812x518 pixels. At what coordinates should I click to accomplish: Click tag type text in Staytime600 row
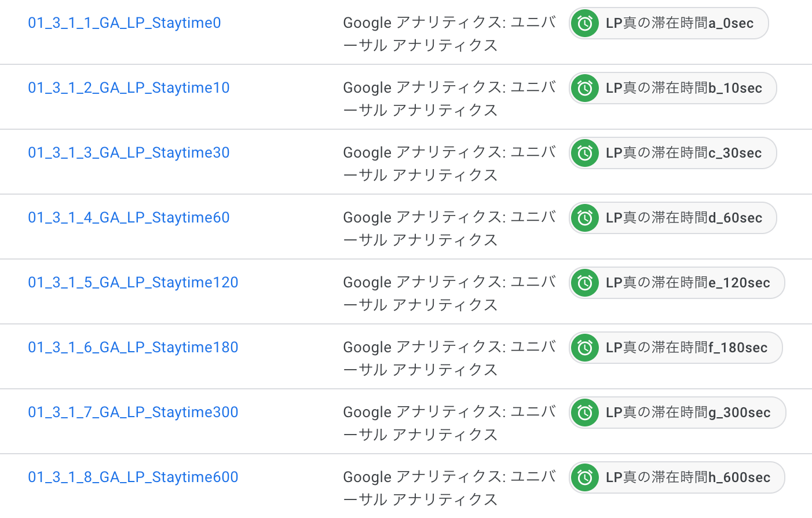(449, 488)
